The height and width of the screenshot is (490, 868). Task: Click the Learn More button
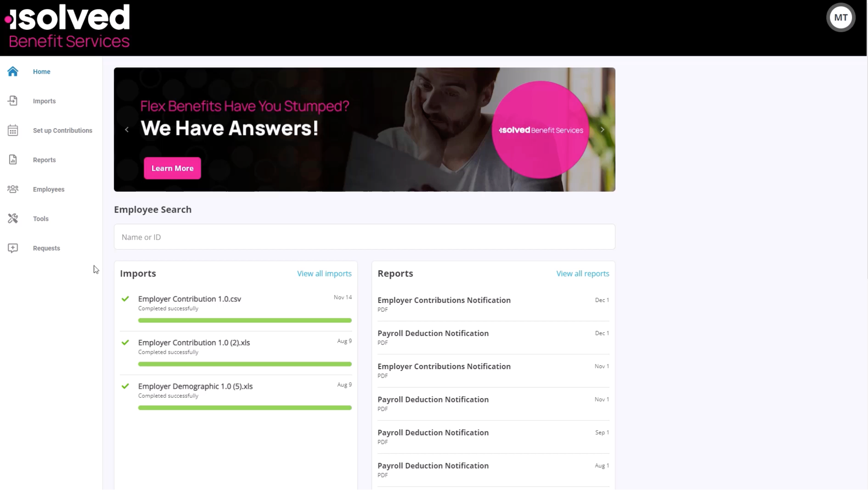pos(172,168)
